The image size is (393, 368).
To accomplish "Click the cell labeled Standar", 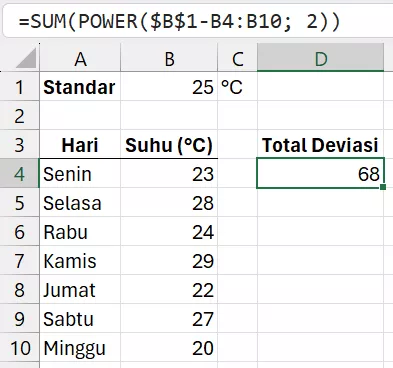I will (x=80, y=87).
